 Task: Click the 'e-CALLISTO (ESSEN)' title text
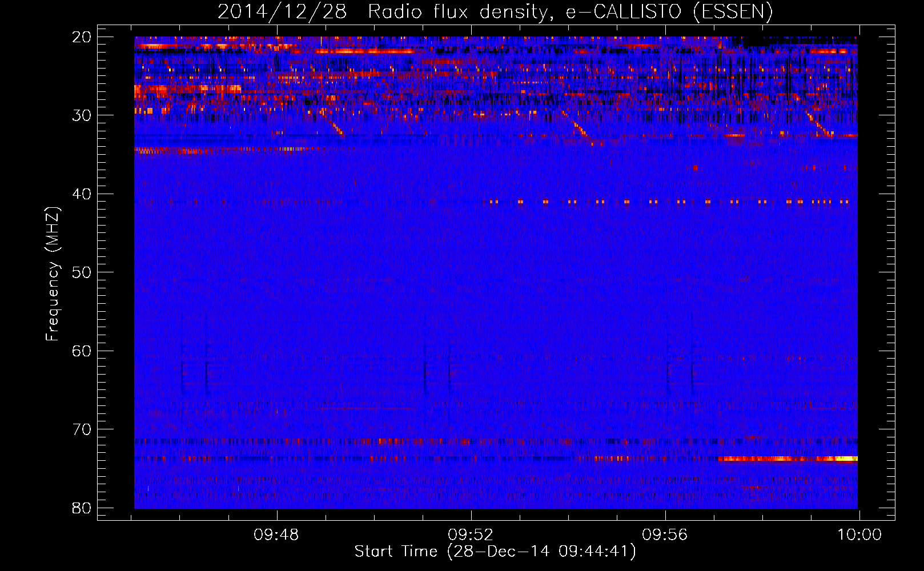pos(669,12)
